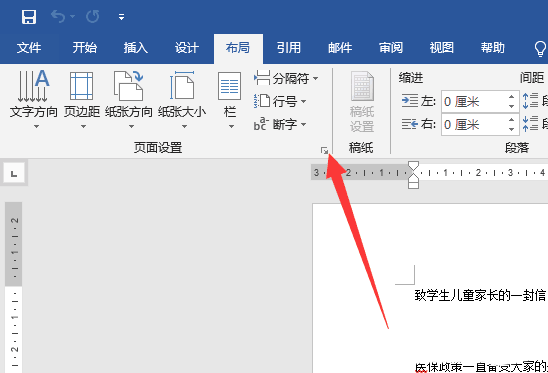The width and height of the screenshot is (548, 373).
Task: Expand the arrow under 文字方向
Action: (36, 127)
